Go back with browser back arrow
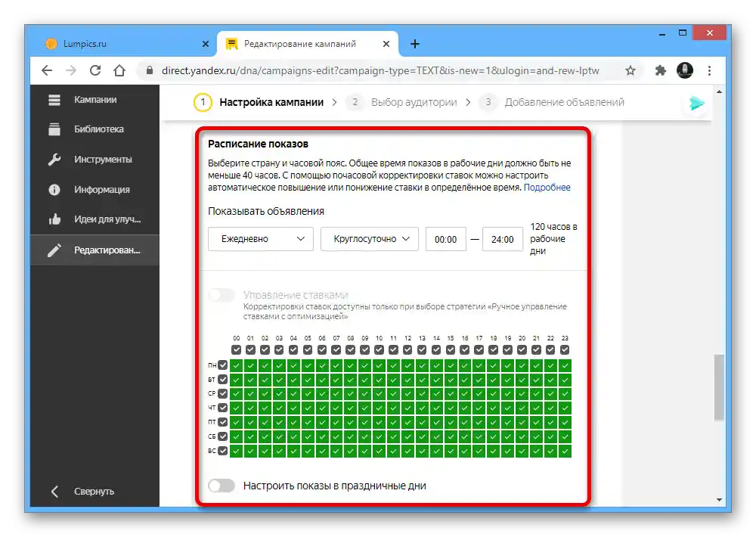 click(47, 71)
